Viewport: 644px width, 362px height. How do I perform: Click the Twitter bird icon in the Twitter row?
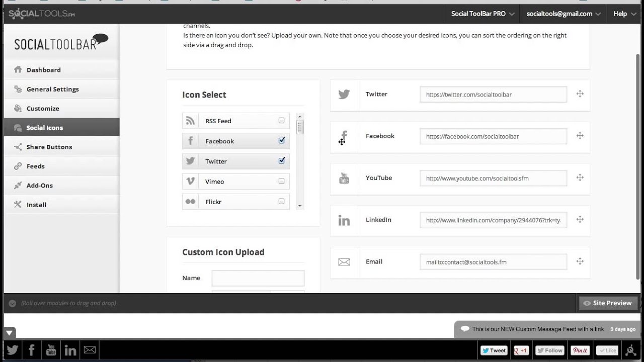click(344, 94)
